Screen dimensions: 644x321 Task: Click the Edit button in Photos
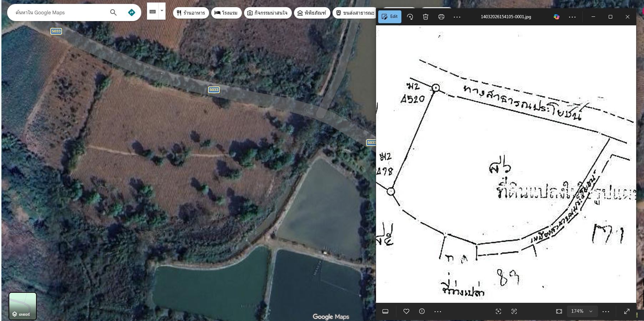(x=390, y=17)
